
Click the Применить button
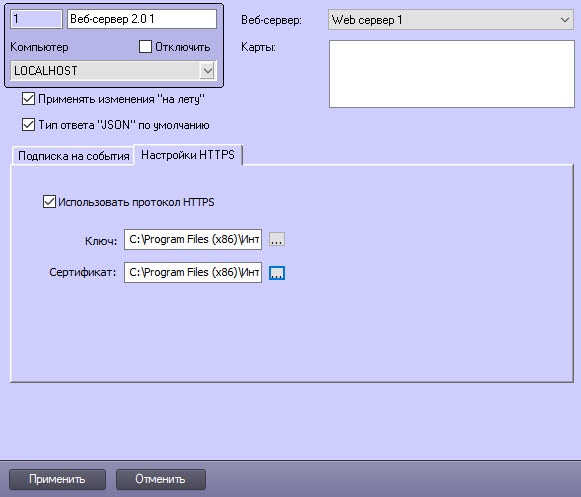pos(57,479)
